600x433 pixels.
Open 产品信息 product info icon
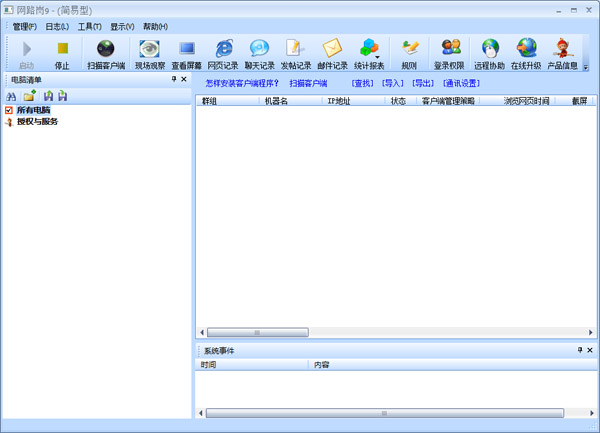(562, 49)
